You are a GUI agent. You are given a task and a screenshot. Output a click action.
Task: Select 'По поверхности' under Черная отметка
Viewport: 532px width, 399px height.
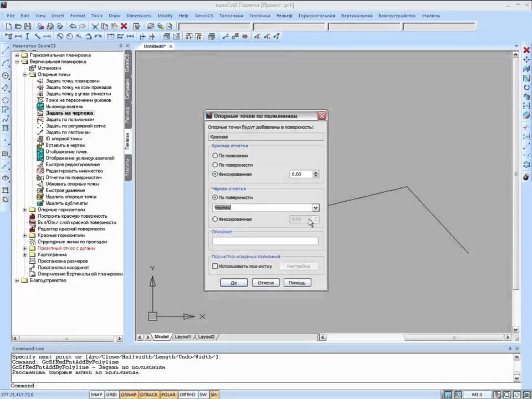tap(215, 197)
